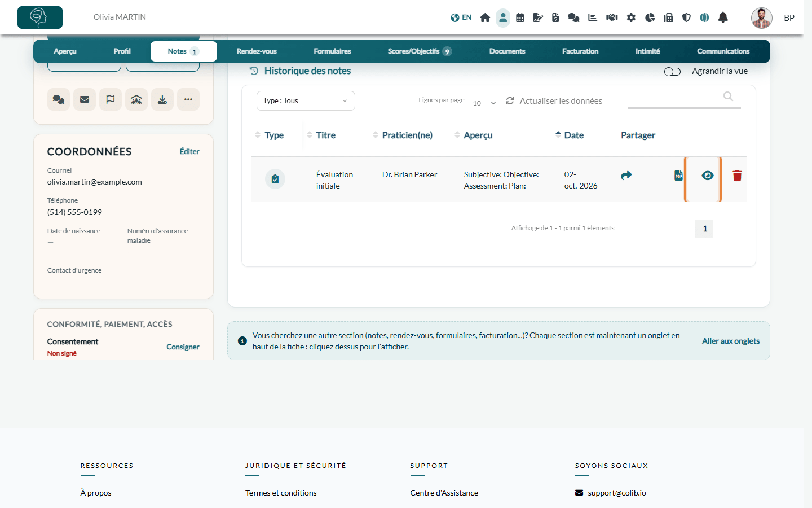The height and width of the screenshot is (508, 812).
Task: Open the Type : Tous filter dropdown
Action: click(306, 100)
